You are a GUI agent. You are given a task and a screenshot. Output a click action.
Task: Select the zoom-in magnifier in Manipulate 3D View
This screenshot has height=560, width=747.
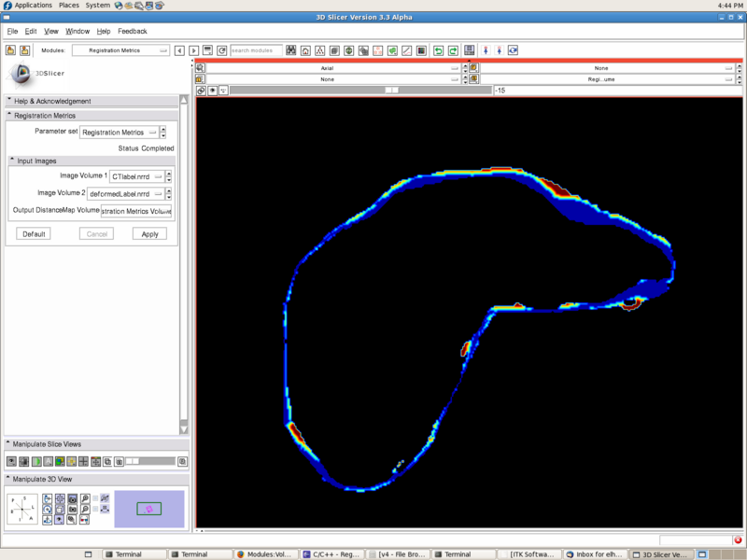coord(84,498)
